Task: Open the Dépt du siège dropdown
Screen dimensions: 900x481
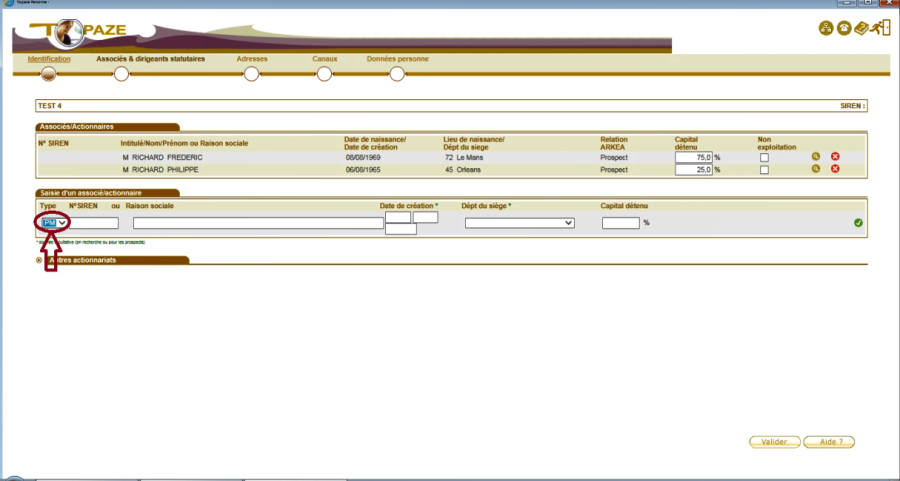Action: pyautogui.click(x=519, y=223)
